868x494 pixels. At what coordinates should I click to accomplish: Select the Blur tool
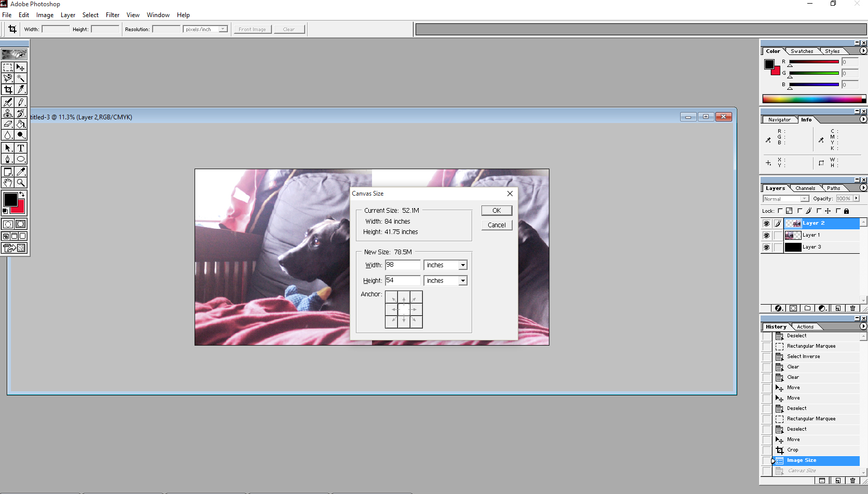[8, 135]
